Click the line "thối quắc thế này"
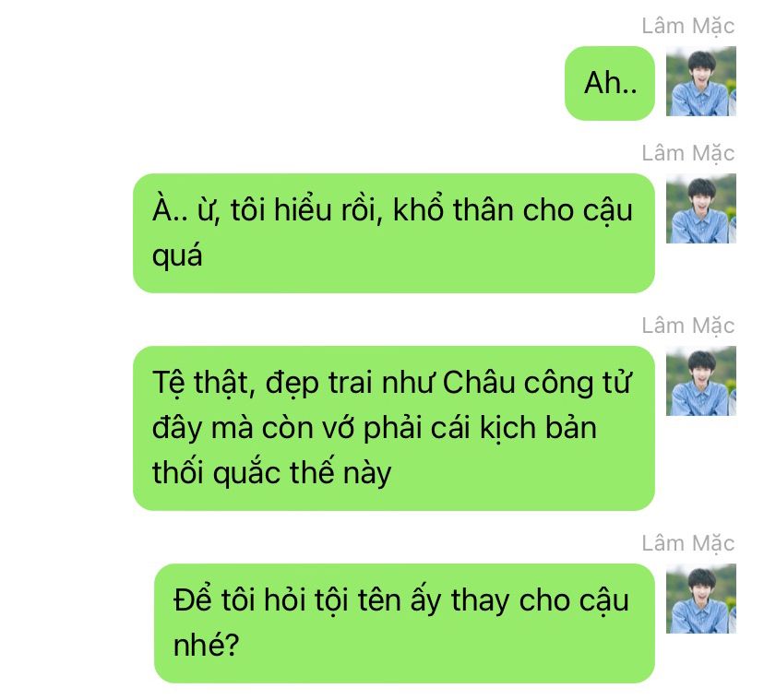Screen dimensions: 764x700 point(271,473)
